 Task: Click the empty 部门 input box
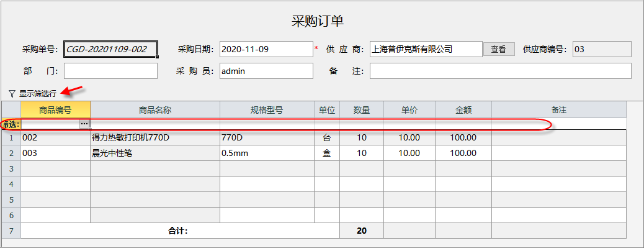click(x=111, y=71)
